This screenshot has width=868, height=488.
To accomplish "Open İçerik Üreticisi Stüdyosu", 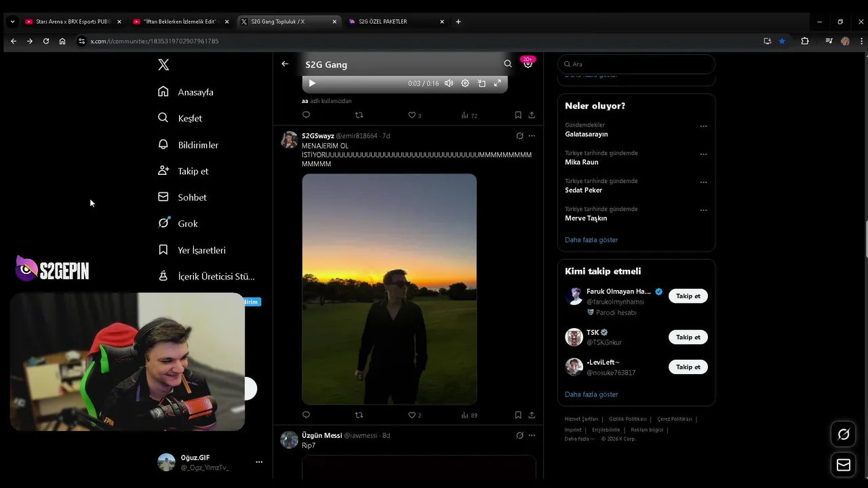I will click(207, 277).
